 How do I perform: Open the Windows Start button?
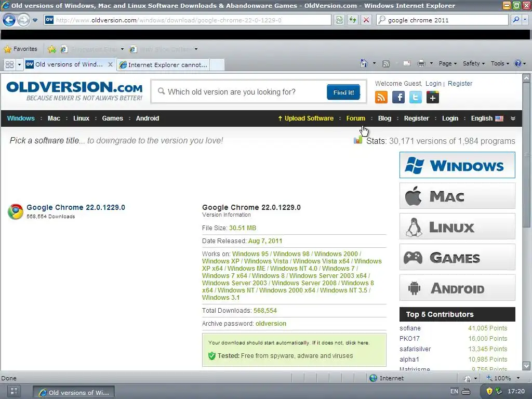(14, 391)
